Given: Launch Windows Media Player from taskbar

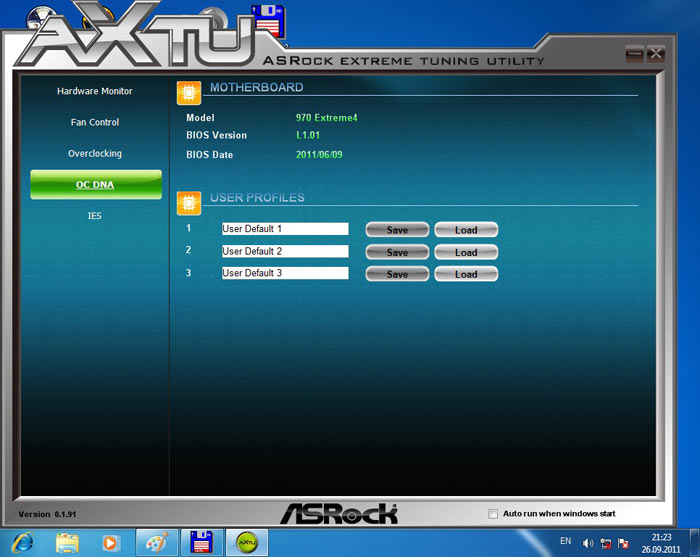Looking at the screenshot, I should (110, 543).
